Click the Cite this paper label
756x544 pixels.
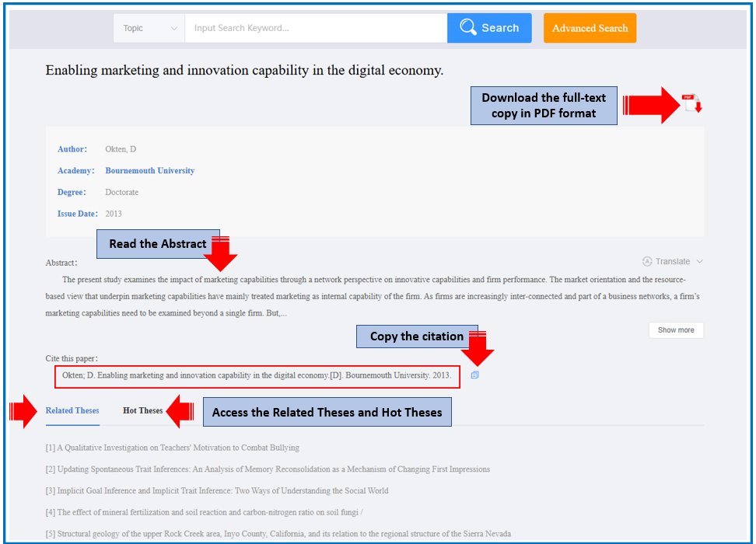(x=72, y=358)
